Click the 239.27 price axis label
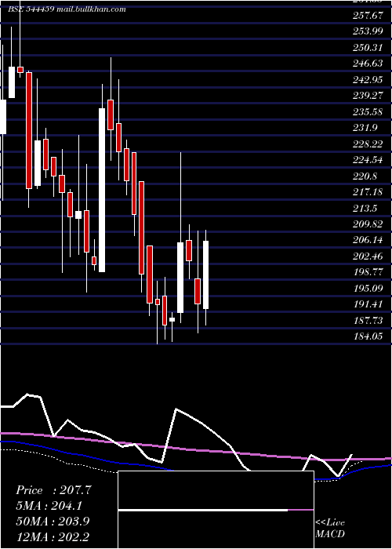392x549 pixels. click(x=368, y=96)
